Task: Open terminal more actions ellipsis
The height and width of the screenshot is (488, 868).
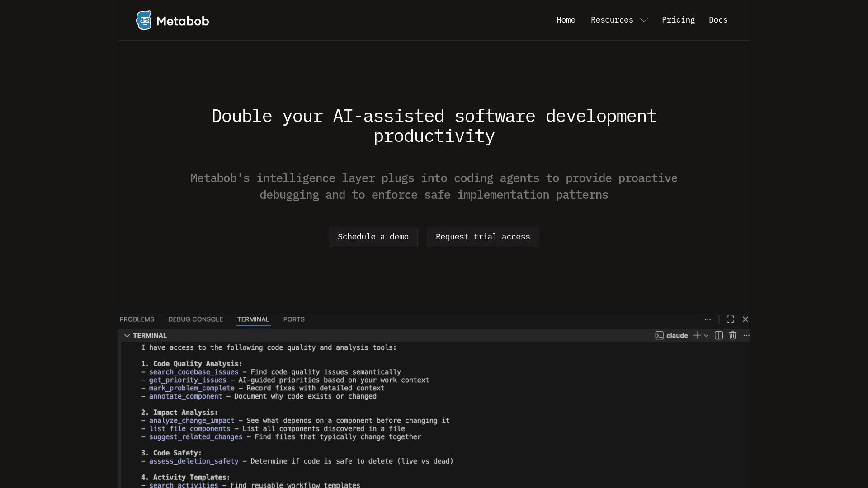Action: coord(746,335)
